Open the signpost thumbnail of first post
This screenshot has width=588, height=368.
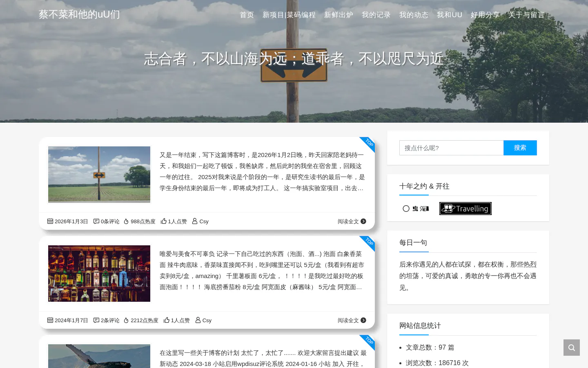click(99, 175)
